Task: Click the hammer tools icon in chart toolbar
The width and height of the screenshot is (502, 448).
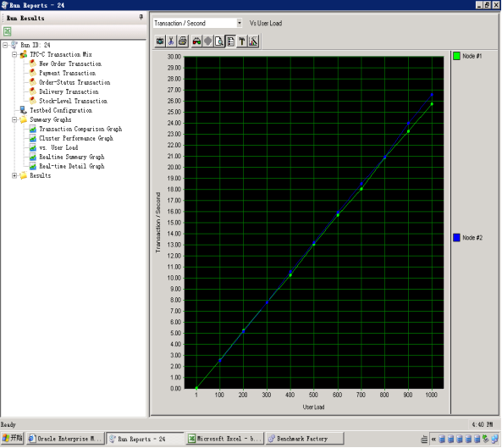Action: click(x=242, y=41)
